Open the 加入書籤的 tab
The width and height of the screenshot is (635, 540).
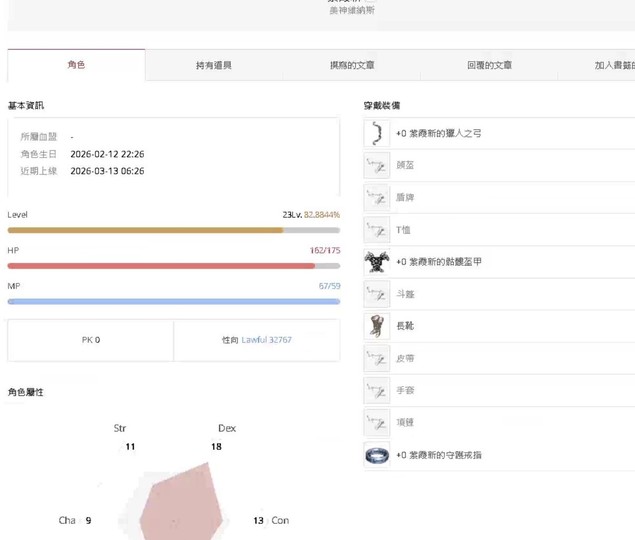coord(613,65)
